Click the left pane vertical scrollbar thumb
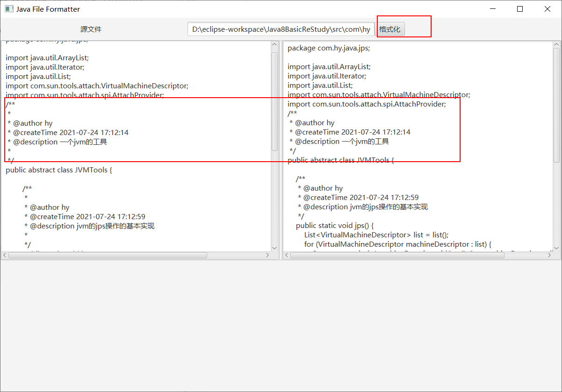 click(x=275, y=101)
